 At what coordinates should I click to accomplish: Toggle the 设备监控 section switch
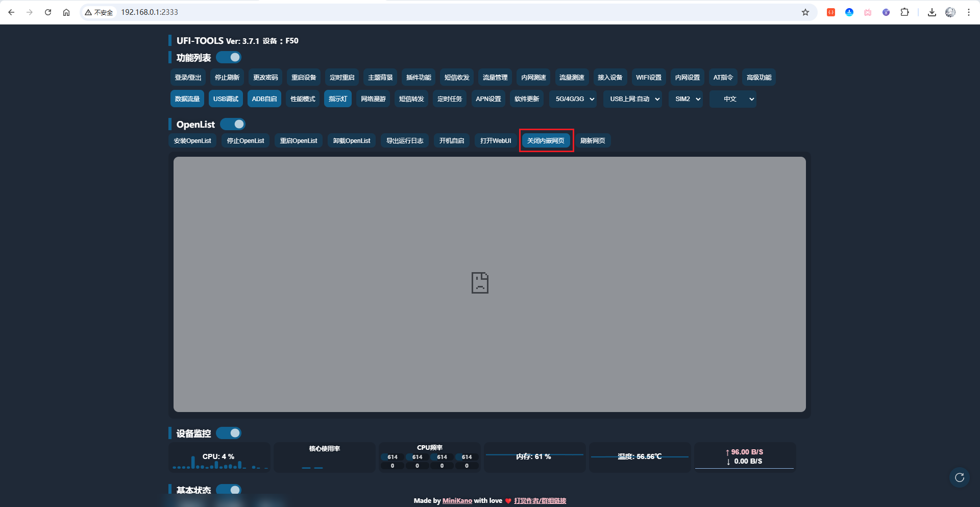(229, 433)
